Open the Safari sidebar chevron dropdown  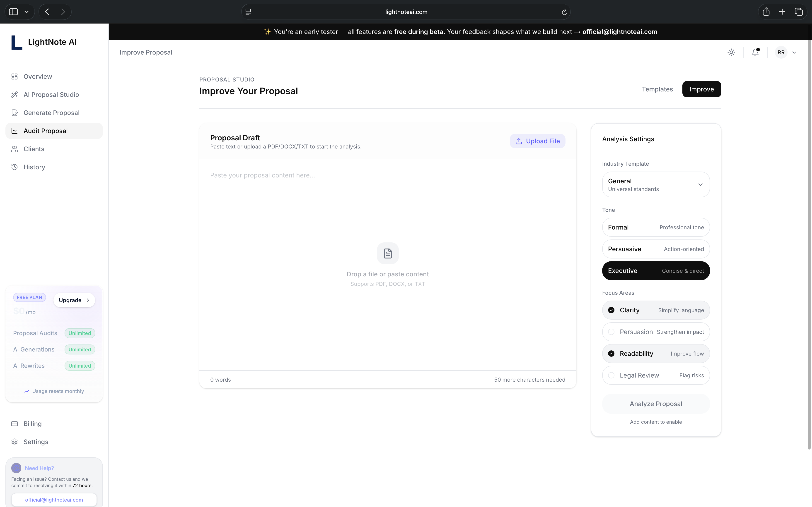coord(27,11)
